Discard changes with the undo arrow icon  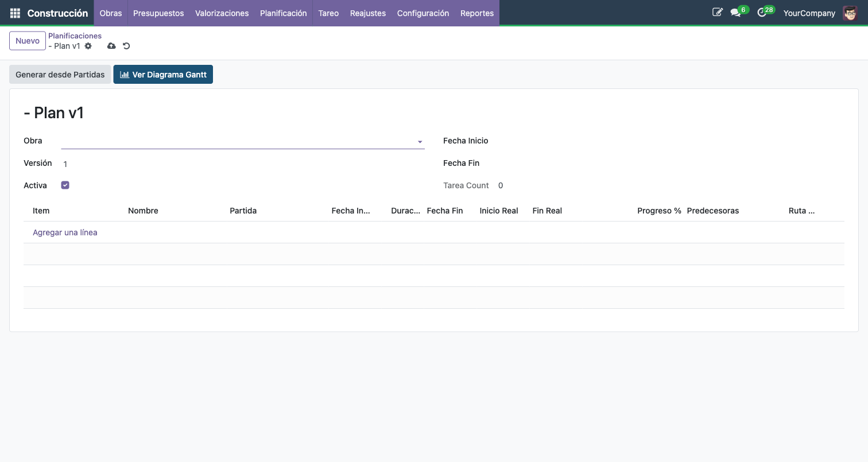[126, 46]
